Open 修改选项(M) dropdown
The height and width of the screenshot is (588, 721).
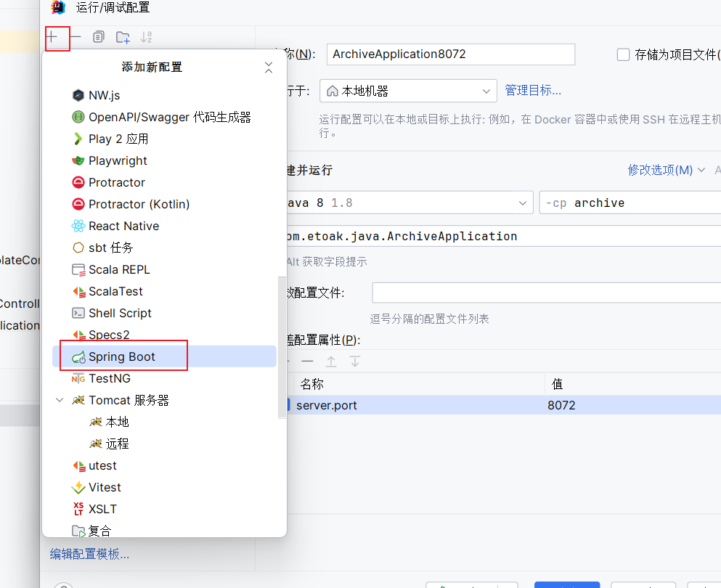(x=667, y=170)
